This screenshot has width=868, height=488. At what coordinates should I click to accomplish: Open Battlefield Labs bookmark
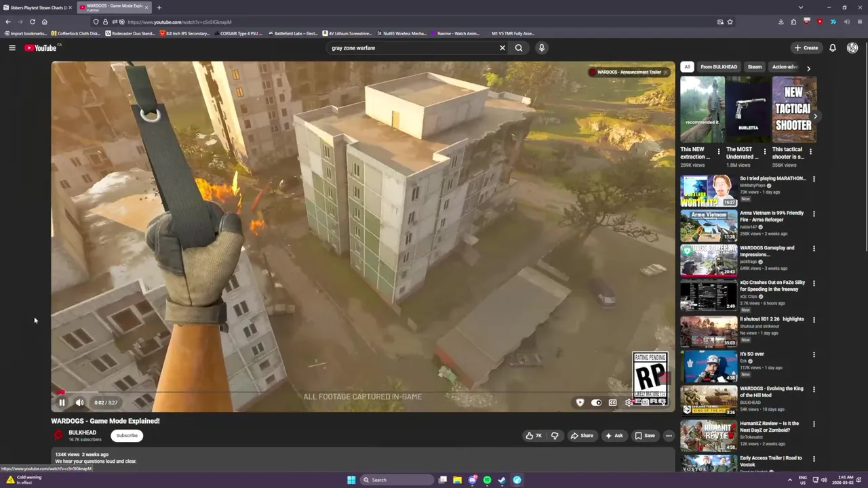pyautogui.click(x=293, y=33)
